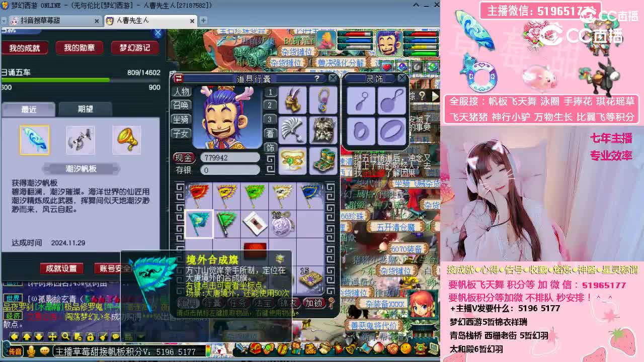Screen dimensions: 644x362
Task: Click the 世界 channel label in chat
Action: [14, 298]
